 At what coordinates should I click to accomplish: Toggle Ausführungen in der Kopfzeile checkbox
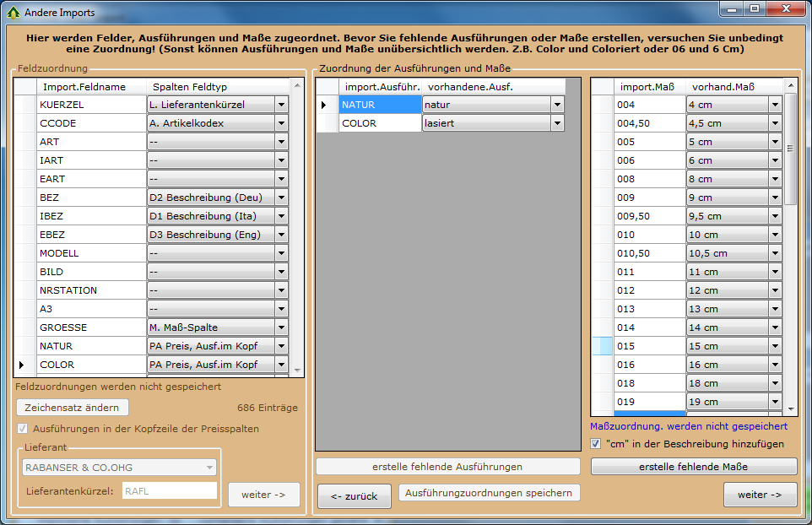23,429
